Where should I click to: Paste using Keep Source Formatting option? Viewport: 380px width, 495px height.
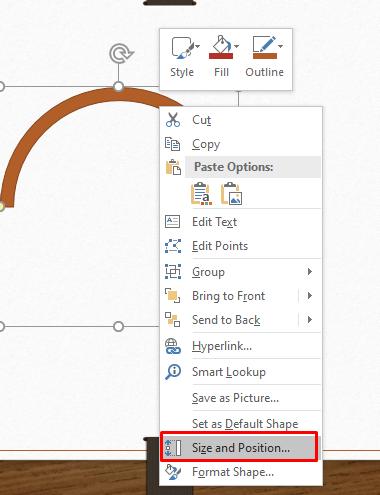click(x=201, y=193)
